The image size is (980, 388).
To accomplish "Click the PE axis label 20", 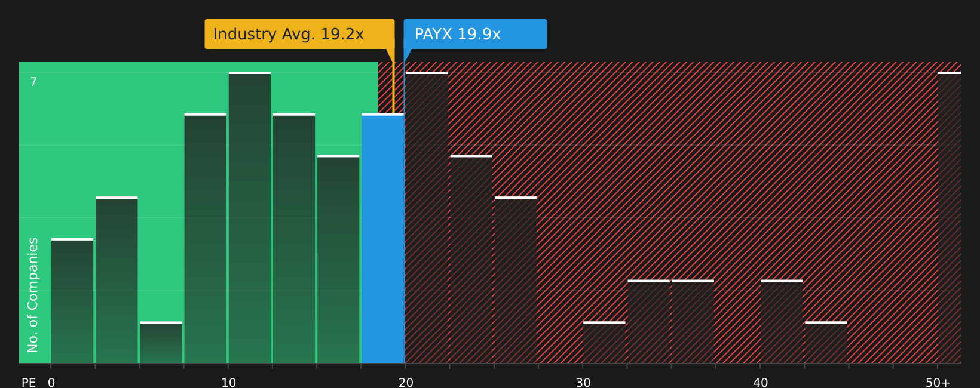I will [x=406, y=383].
